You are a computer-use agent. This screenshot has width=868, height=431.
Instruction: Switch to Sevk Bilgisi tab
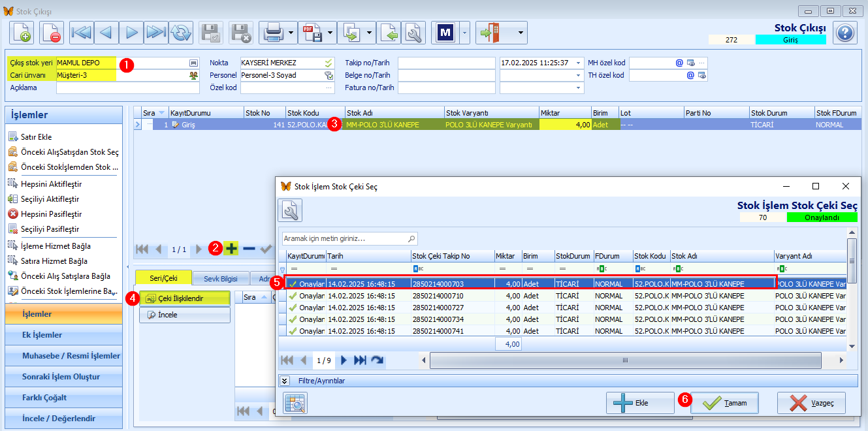(x=221, y=278)
